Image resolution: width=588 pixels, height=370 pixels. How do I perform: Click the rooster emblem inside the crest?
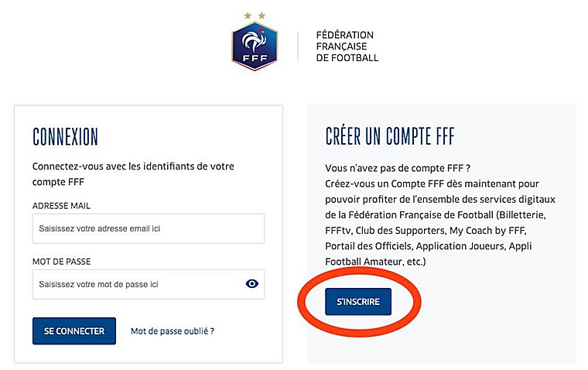[x=255, y=40]
